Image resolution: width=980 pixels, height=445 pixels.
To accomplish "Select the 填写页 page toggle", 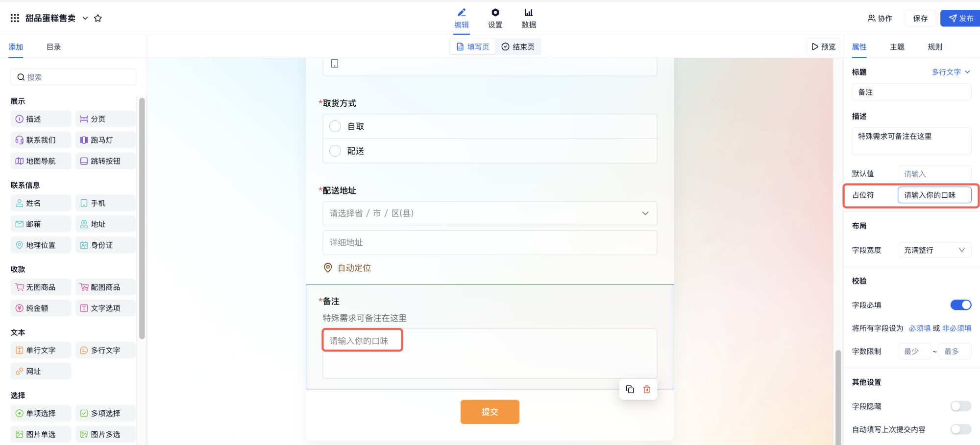I will [473, 47].
